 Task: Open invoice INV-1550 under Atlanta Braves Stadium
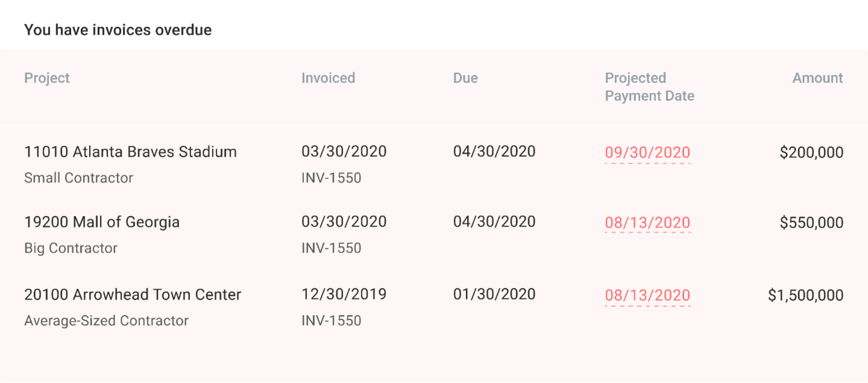[x=331, y=178]
